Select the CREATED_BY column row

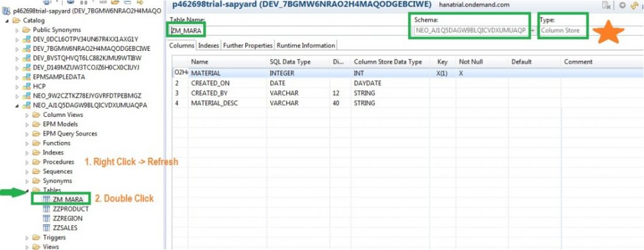coord(408,93)
